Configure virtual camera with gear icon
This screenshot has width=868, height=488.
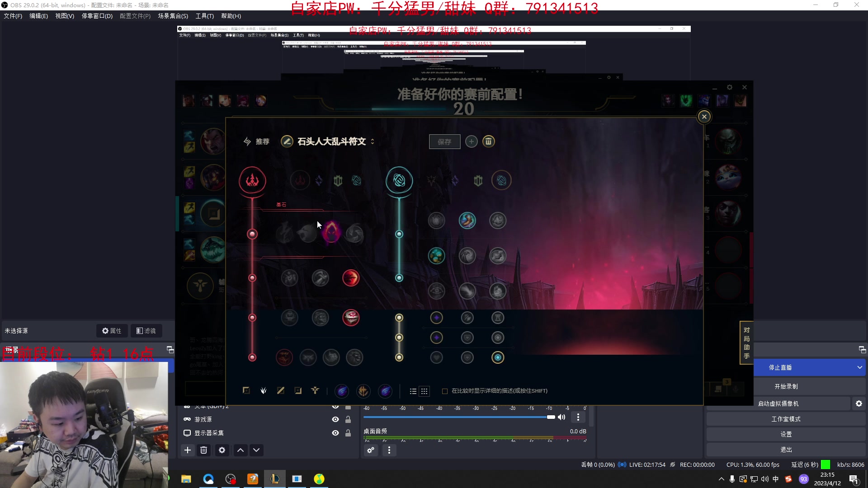click(x=859, y=404)
